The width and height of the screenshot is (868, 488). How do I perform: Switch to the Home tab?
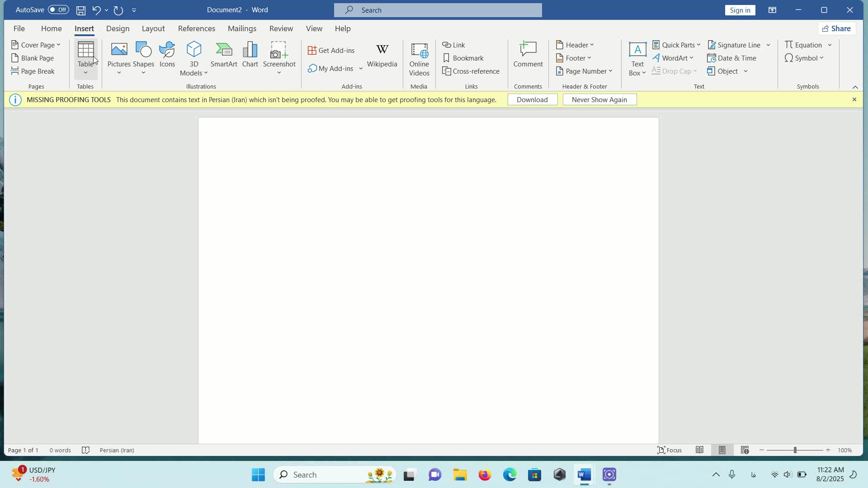pyautogui.click(x=52, y=28)
